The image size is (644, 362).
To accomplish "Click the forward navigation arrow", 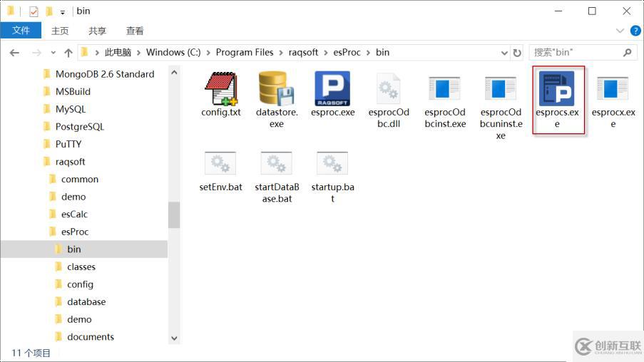I will 36,53.
